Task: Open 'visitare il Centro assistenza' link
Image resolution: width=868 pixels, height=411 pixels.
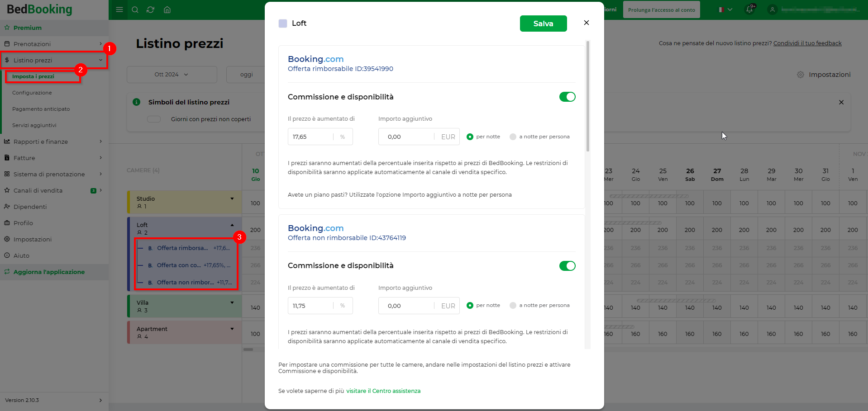Action: (x=383, y=391)
